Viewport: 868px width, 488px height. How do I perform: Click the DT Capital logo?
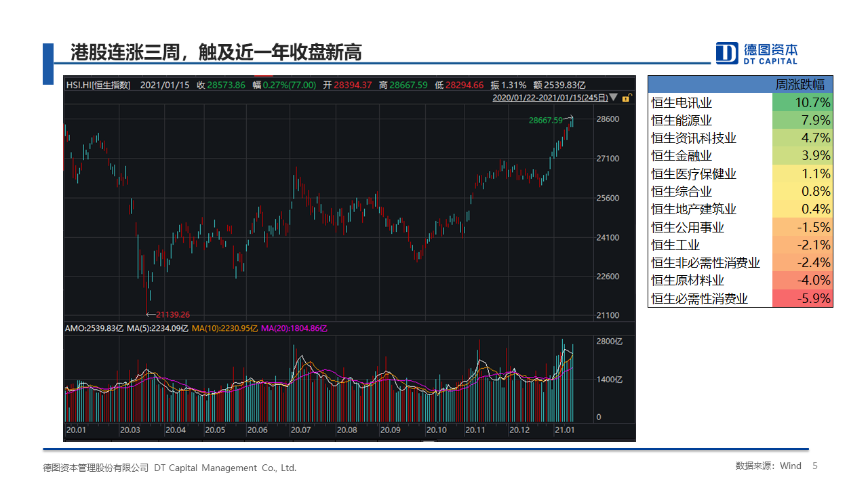(x=757, y=53)
